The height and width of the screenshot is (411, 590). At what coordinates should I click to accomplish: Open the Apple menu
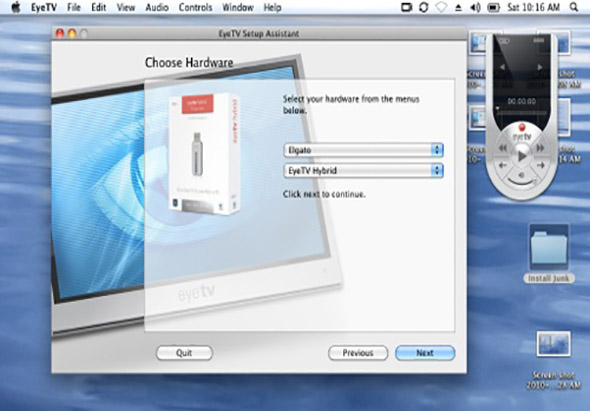click(16, 7)
